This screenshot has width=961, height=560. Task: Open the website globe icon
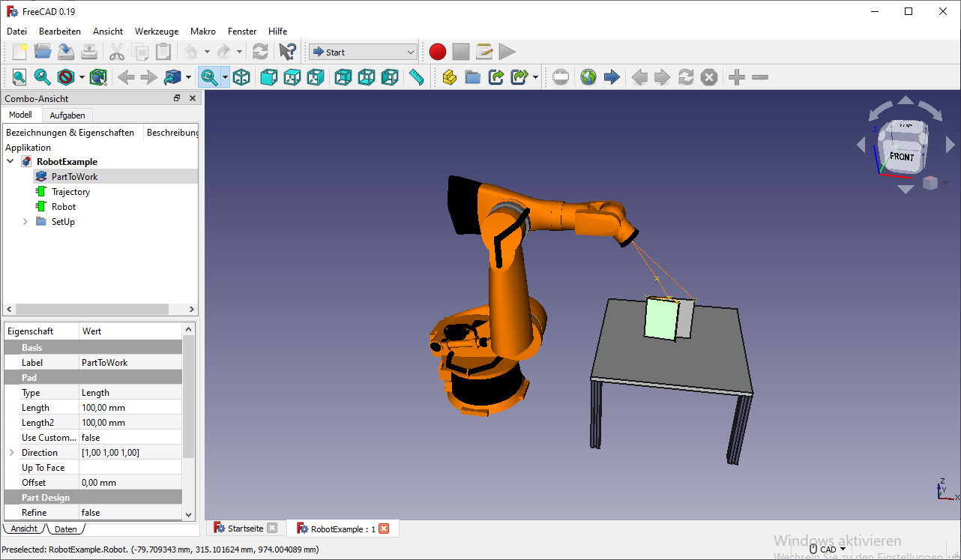click(x=588, y=77)
